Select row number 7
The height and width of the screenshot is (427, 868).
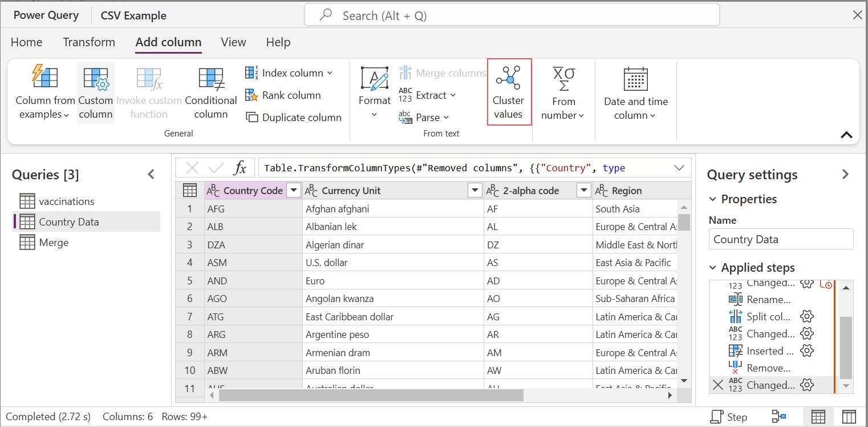click(190, 317)
